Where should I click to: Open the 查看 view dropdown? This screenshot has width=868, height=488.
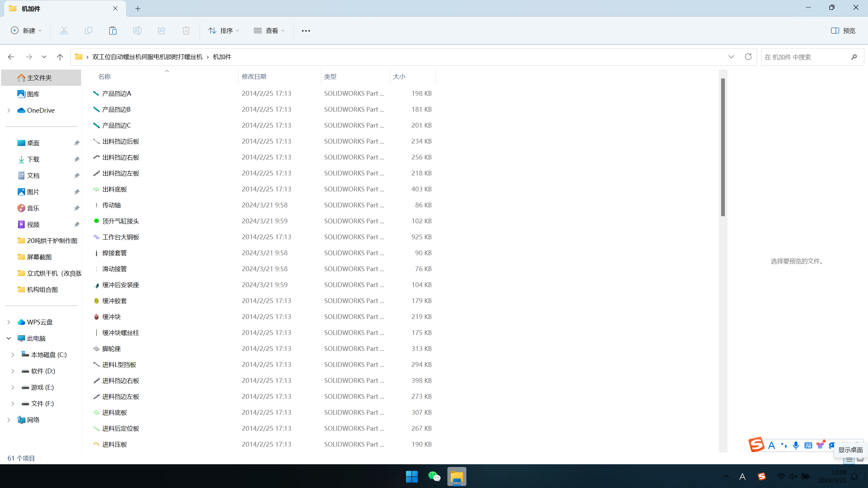click(x=269, y=31)
